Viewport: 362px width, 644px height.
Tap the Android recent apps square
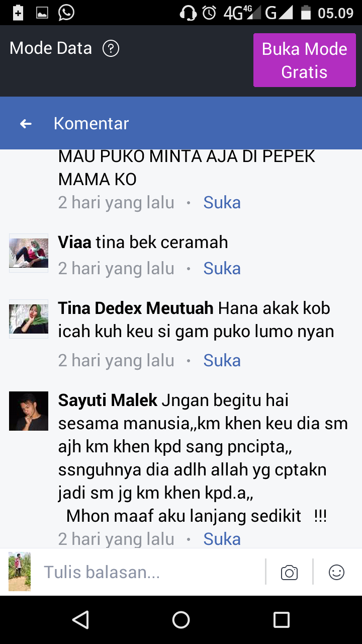pos(282,620)
